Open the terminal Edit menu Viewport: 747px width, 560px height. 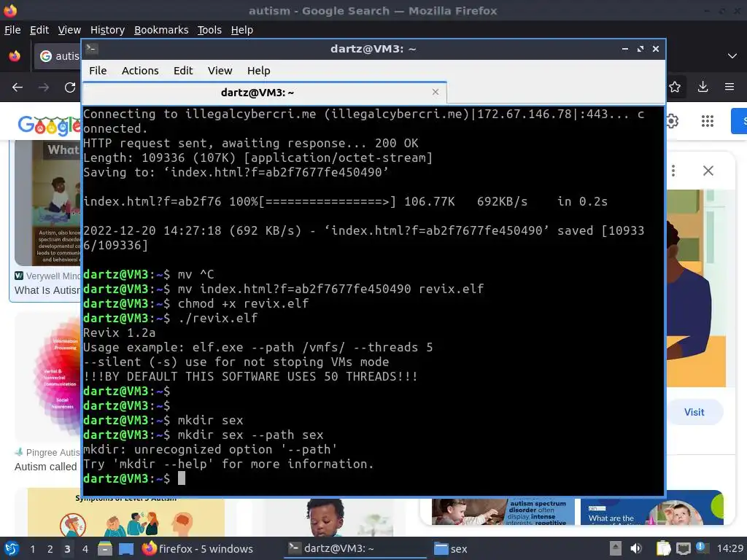[x=183, y=71]
